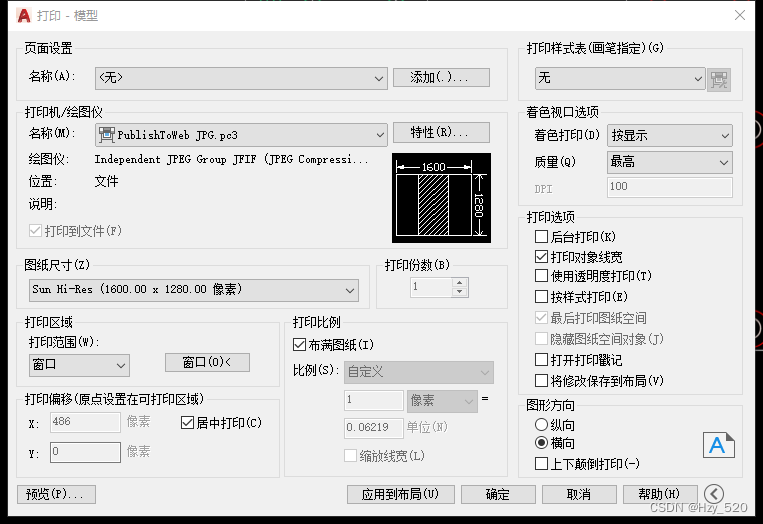Open 比例(S) 自定义 dropdown
Image resolution: width=763 pixels, height=524 pixels.
(x=418, y=372)
